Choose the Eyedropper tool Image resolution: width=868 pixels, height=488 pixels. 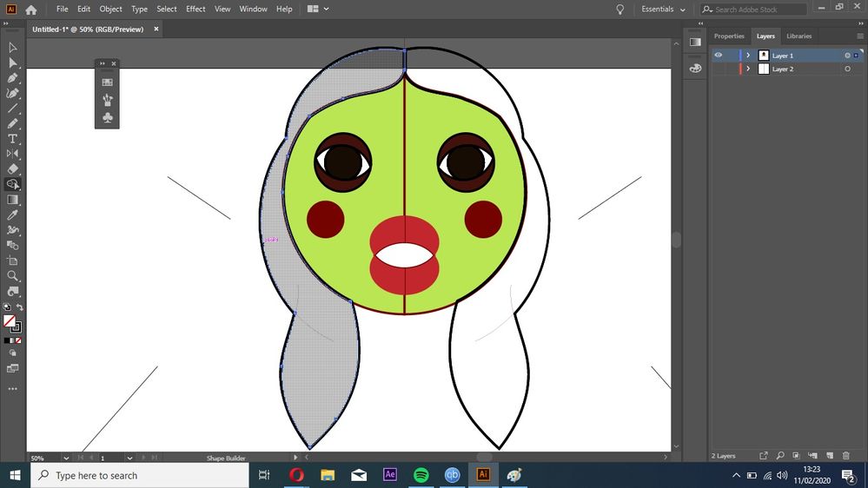(13, 214)
